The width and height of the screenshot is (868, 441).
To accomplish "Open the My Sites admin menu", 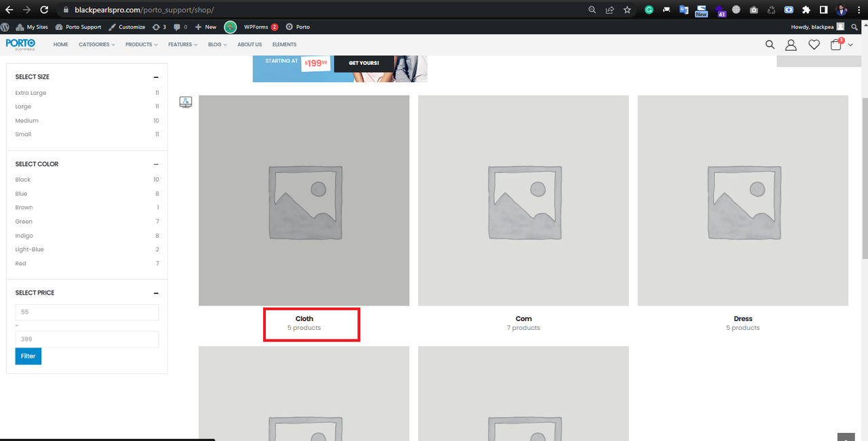I will coord(32,27).
